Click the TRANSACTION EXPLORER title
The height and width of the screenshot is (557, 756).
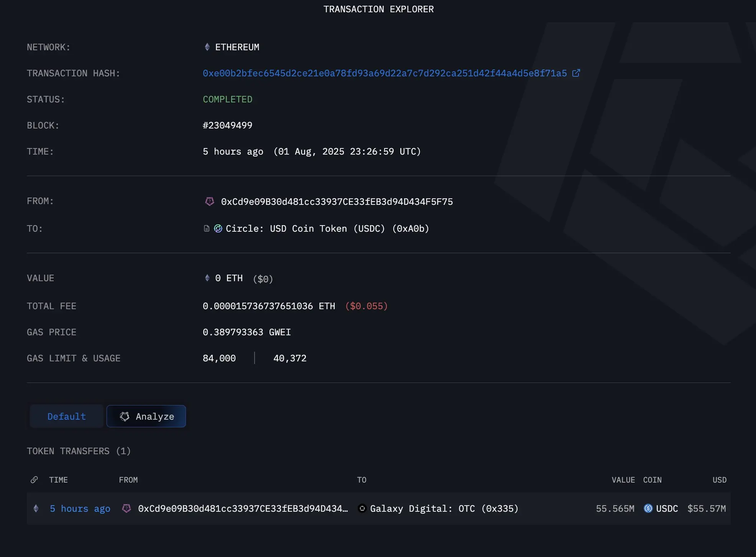point(378,9)
